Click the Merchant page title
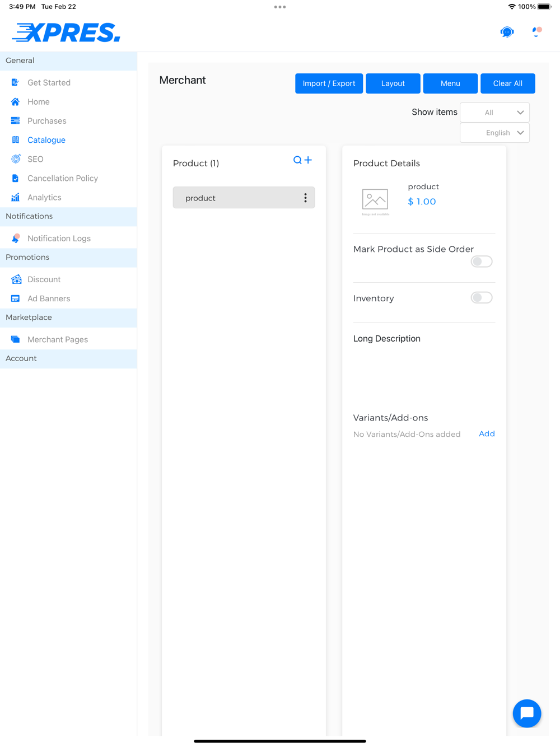Image resolution: width=560 pixels, height=747 pixels. point(183,80)
